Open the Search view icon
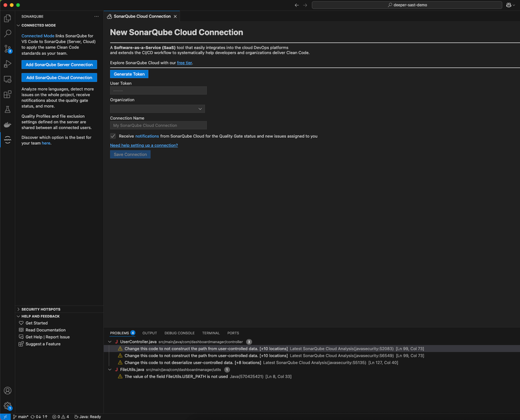This screenshot has height=420, width=520. click(x=8, y=34)
